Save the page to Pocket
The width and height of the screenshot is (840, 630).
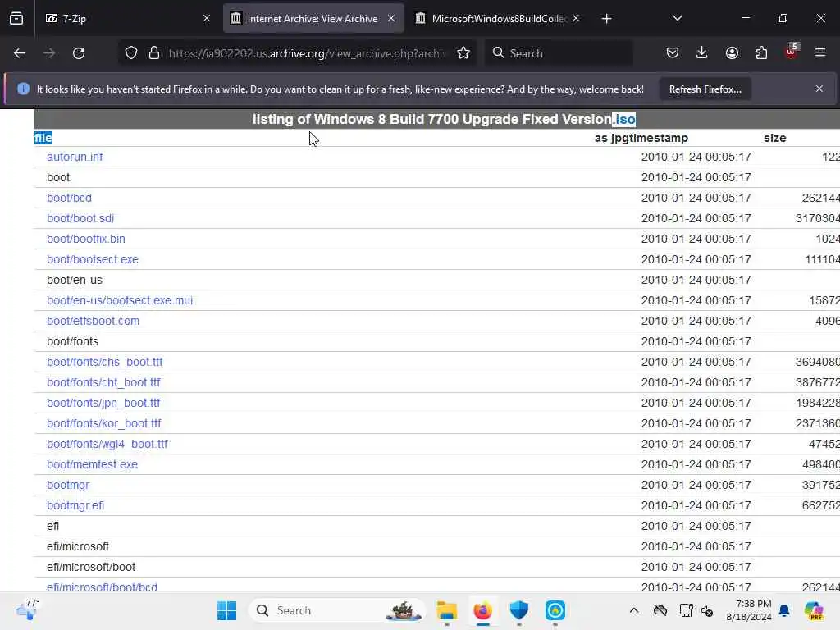click(673, 53)
